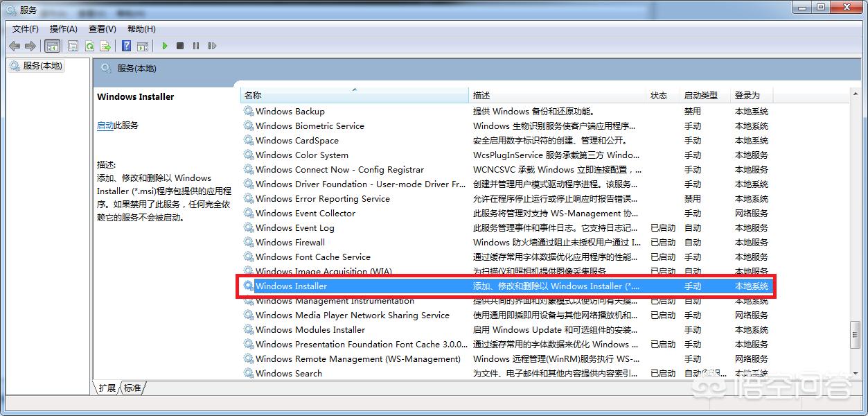
Task: Switch to the 标准 tab
Action: point(132,388)
